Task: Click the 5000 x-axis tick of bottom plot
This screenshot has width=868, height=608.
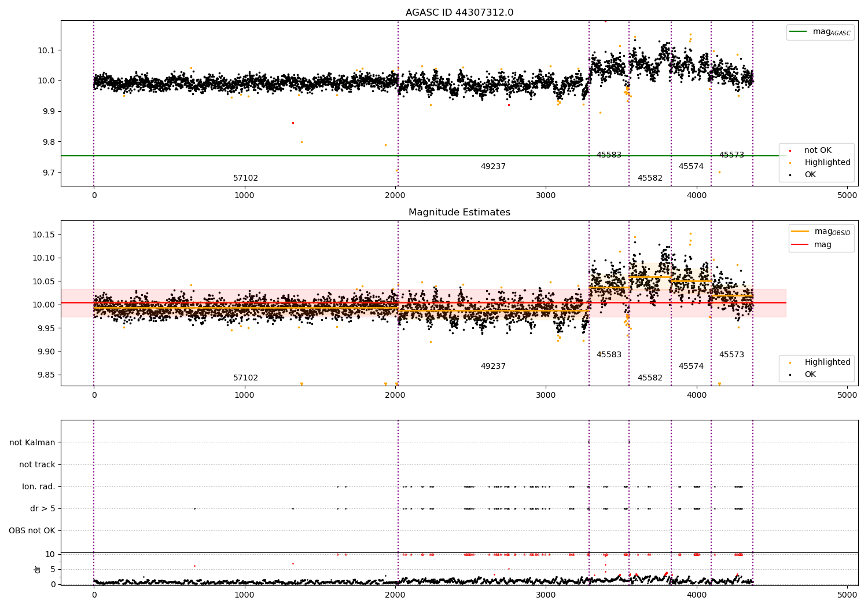Action: [x=847, y=595]
